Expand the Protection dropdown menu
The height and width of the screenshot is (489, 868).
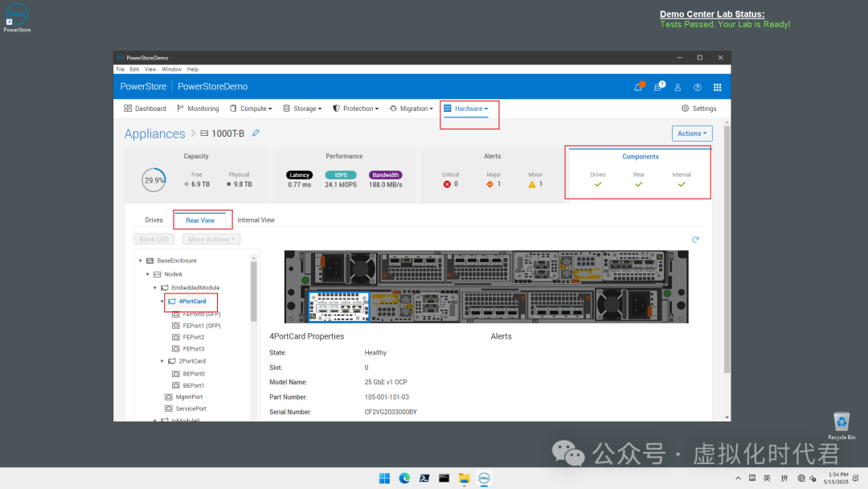click(356, 109)
